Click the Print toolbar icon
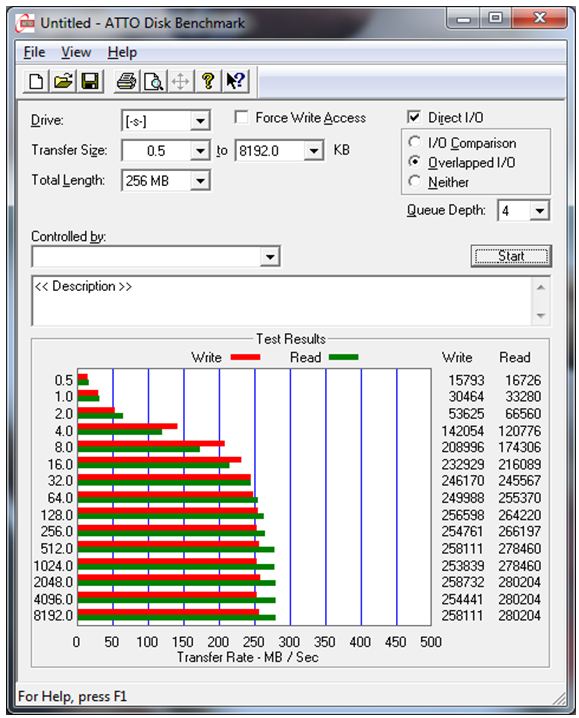The image size is (579, 718). [x=126, y=82]
